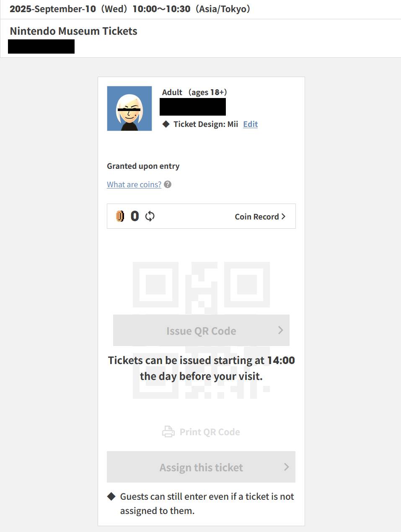
Task: Click the refresh coins icon
Action: (150, 216)
